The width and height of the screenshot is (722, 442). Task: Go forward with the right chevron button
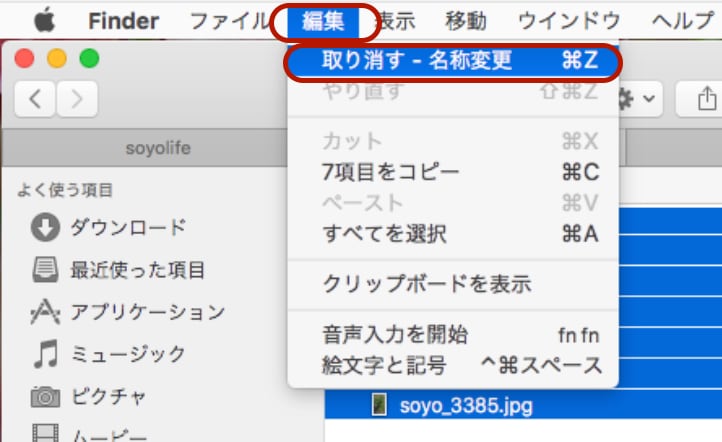[77, 99]
